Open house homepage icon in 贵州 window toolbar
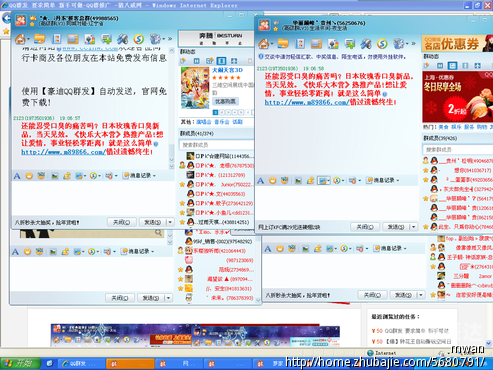 coord(263,44)
